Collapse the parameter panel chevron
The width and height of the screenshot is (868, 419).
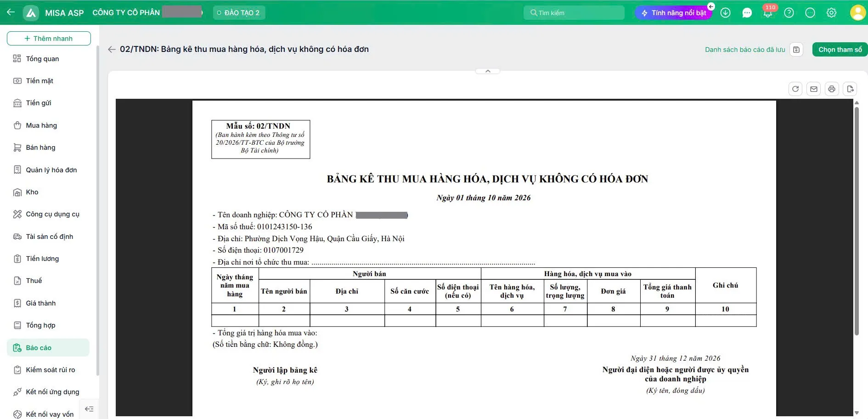[488, 71]
